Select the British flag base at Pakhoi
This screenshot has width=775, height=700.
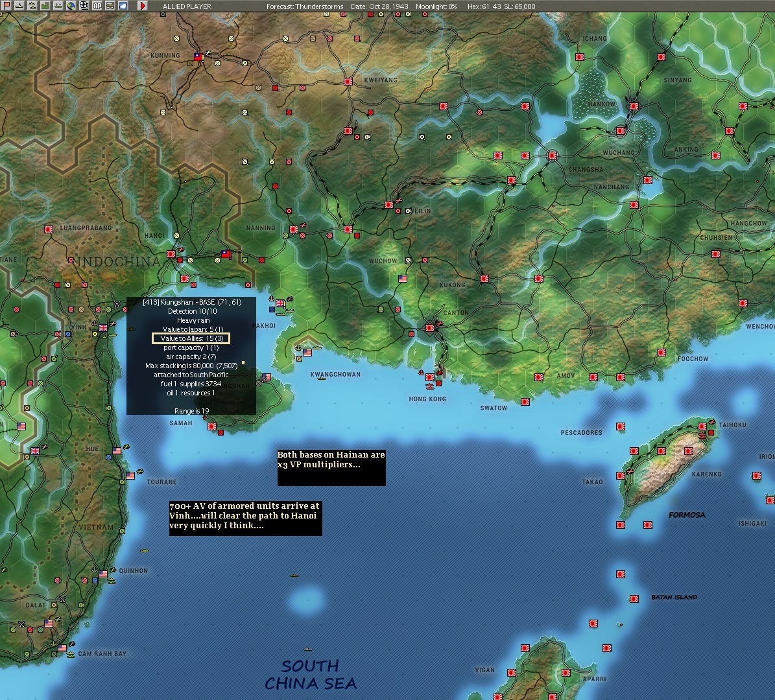point(280,303)
